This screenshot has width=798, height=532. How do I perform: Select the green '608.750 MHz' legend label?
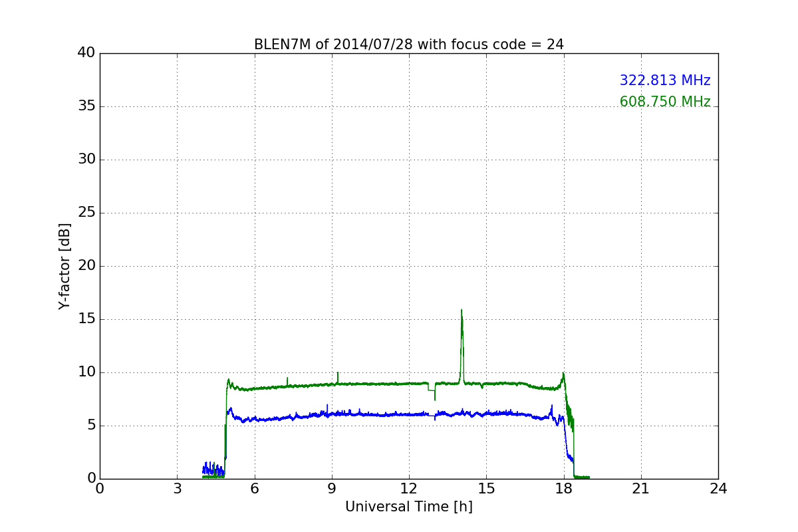point(665,102)
